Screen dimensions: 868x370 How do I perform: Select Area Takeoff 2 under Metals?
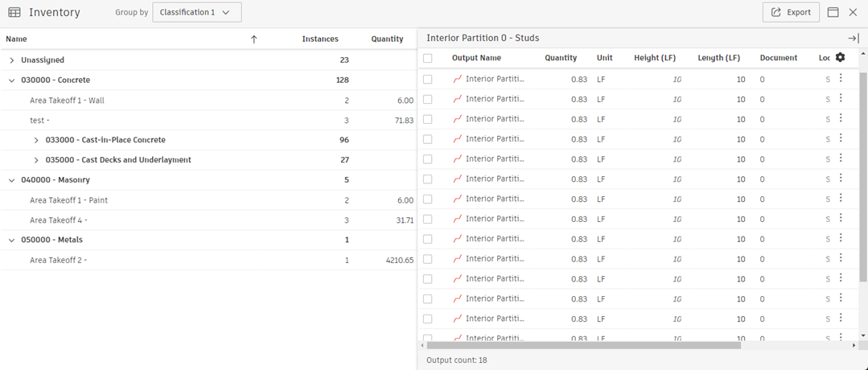[58, 260]
